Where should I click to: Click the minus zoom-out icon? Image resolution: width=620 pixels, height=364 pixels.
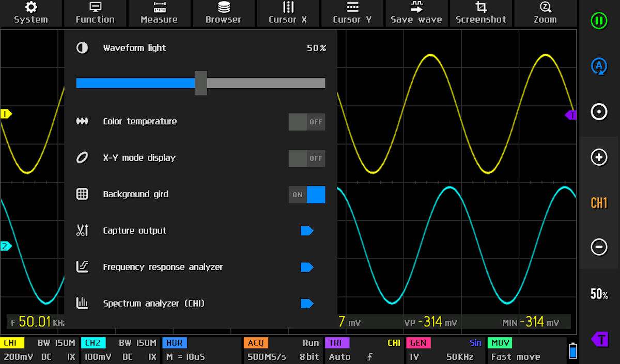599,247
